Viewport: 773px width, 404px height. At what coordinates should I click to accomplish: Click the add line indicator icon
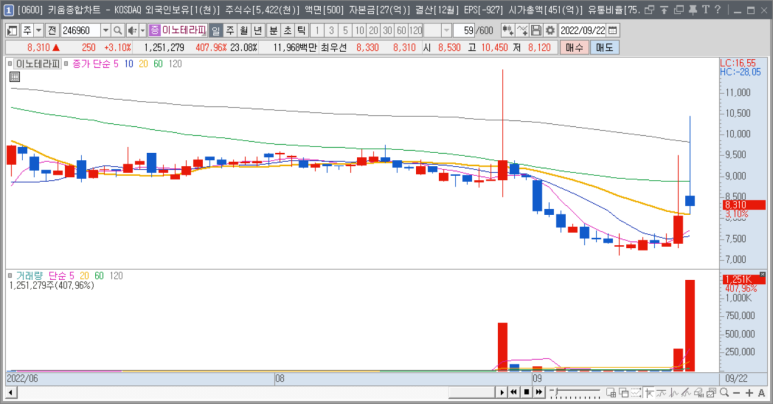tap(522, 31)
